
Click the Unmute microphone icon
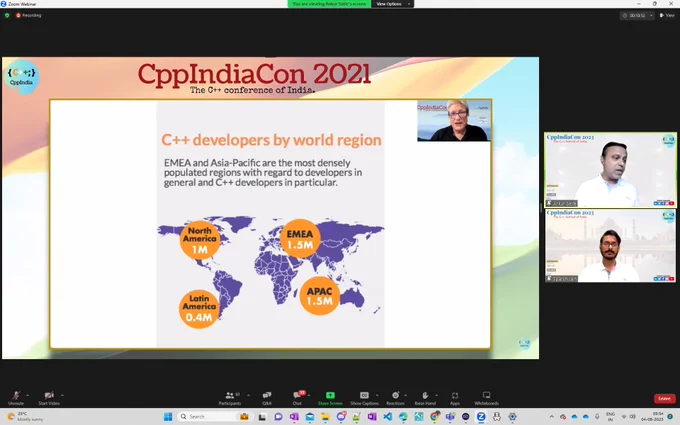(x=16, y=397)
